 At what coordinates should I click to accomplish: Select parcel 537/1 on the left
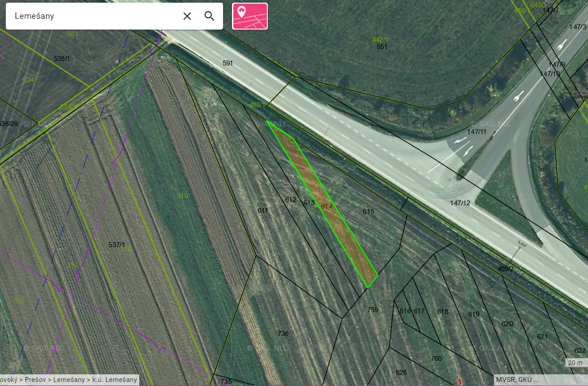pos(116,244)
